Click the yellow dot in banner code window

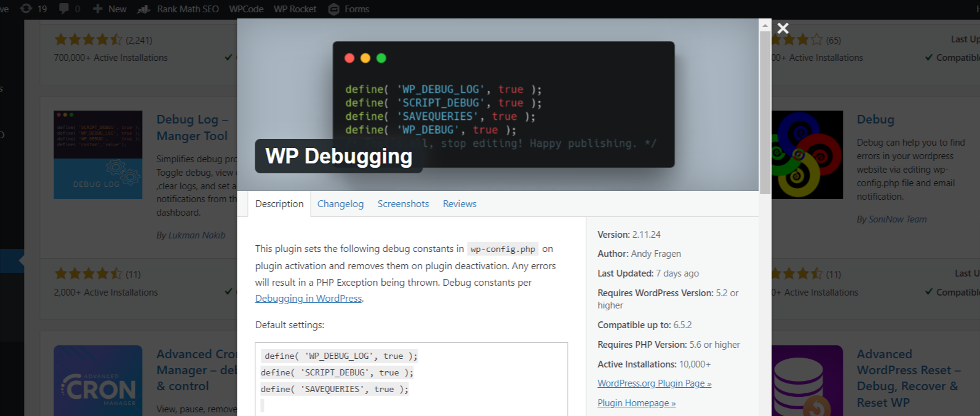click(x=365, y=58)
